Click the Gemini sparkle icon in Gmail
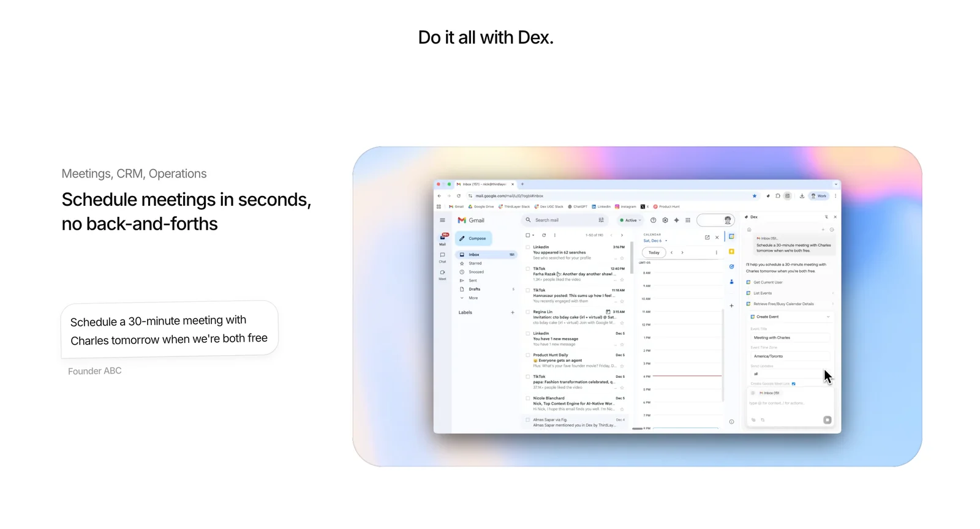The image size is (980, 529). [x=676, y=220]
